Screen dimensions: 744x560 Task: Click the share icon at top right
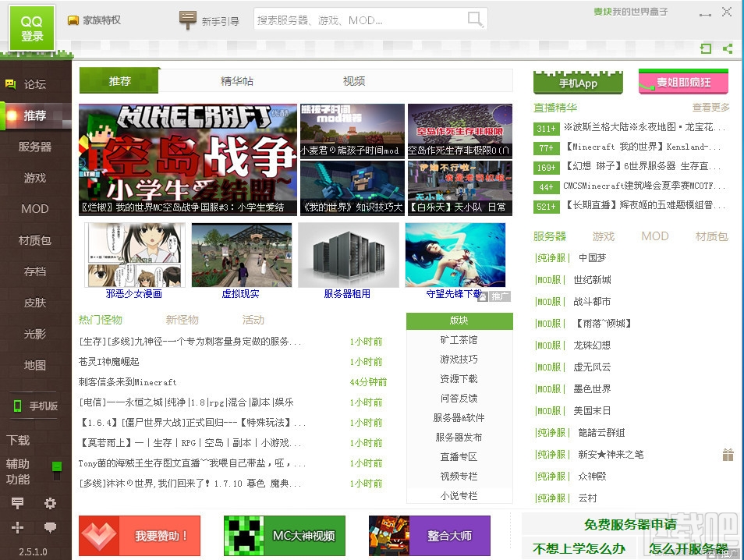tap(728, 48)
